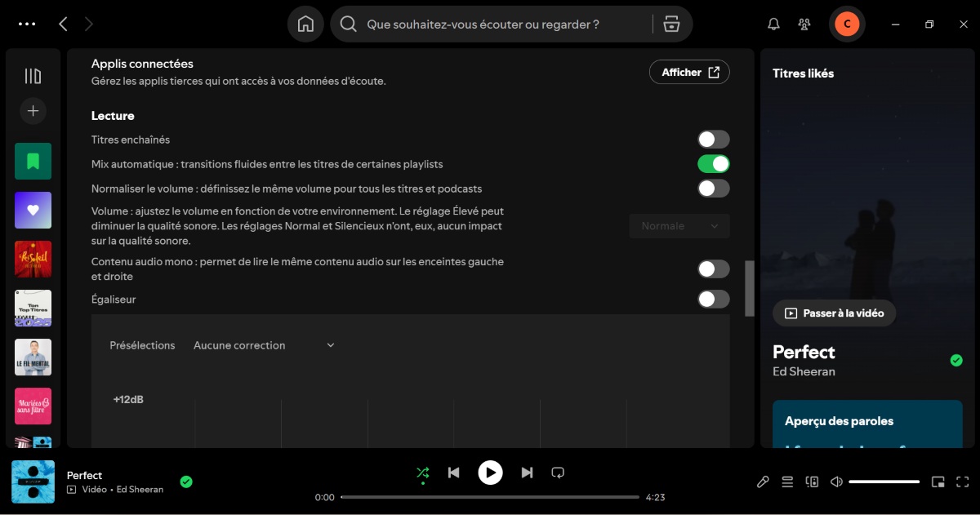Create a new playlist with the plus icon
The height and width of the screenshot is (515, 980).
click(33, 110)
